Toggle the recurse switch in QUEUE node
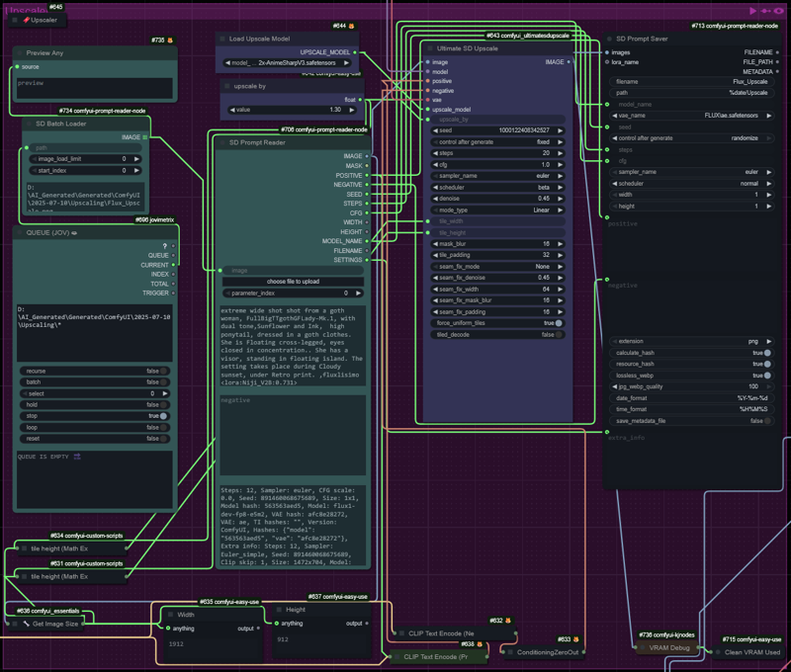Viewport: 791px width, 672px height. [163, 371]
